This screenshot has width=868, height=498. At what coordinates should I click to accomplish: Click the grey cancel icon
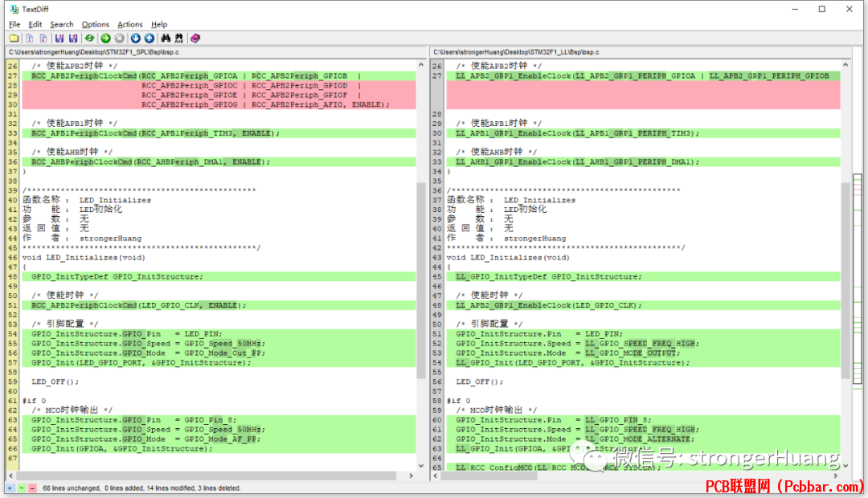[119, 39]
